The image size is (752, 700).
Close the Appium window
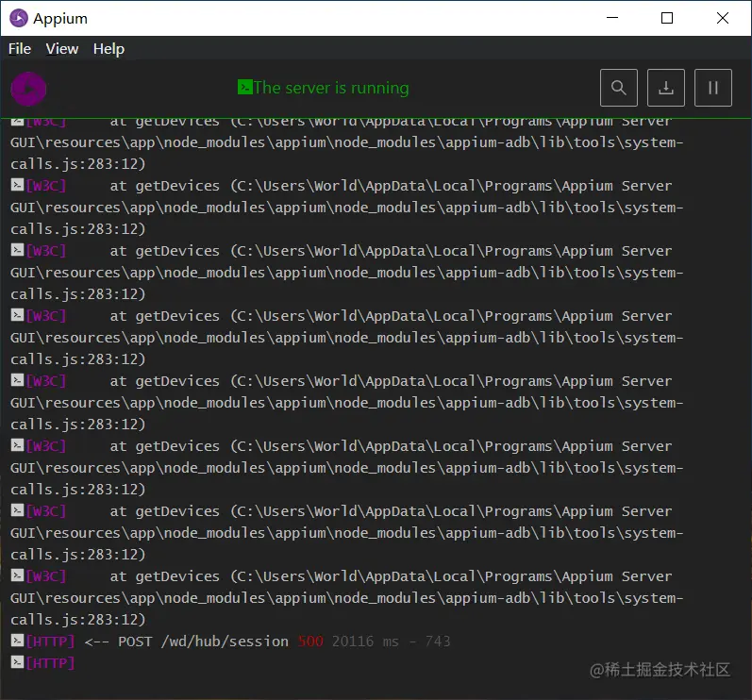coord(722,18)
